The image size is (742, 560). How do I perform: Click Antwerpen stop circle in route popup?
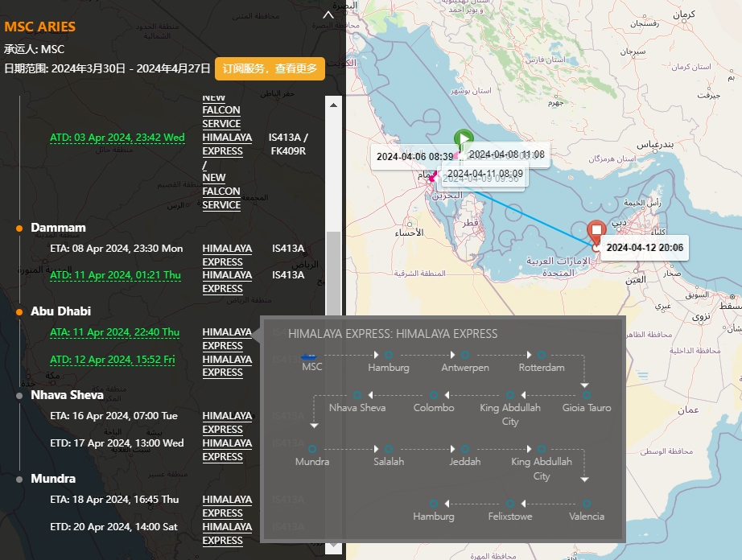click(465, 355)
